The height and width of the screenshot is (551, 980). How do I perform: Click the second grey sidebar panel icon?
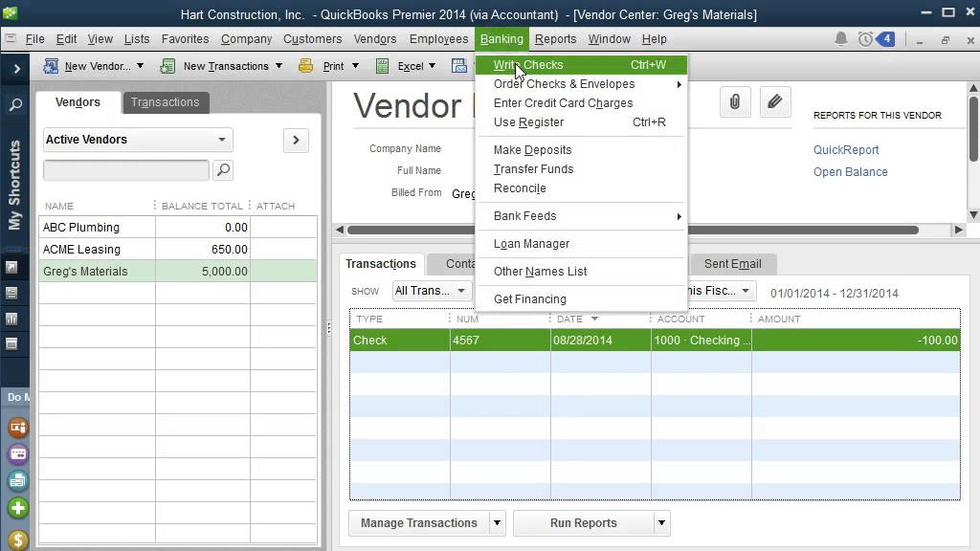tap(11, 293)
